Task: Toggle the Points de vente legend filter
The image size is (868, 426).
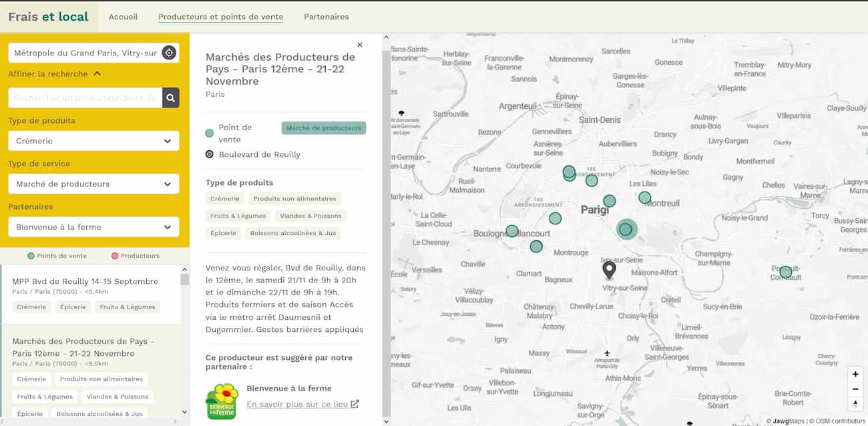Action: (x=57, y=256)
